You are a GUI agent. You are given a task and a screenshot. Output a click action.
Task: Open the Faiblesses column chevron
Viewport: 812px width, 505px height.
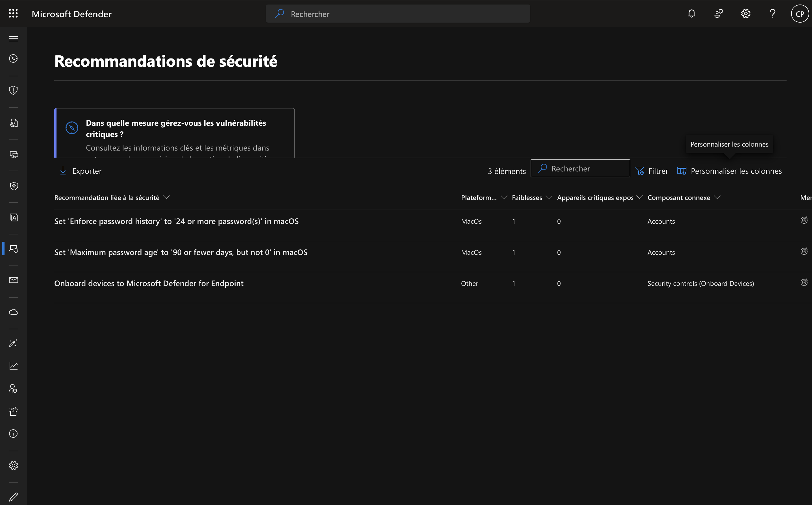[549, 197]
